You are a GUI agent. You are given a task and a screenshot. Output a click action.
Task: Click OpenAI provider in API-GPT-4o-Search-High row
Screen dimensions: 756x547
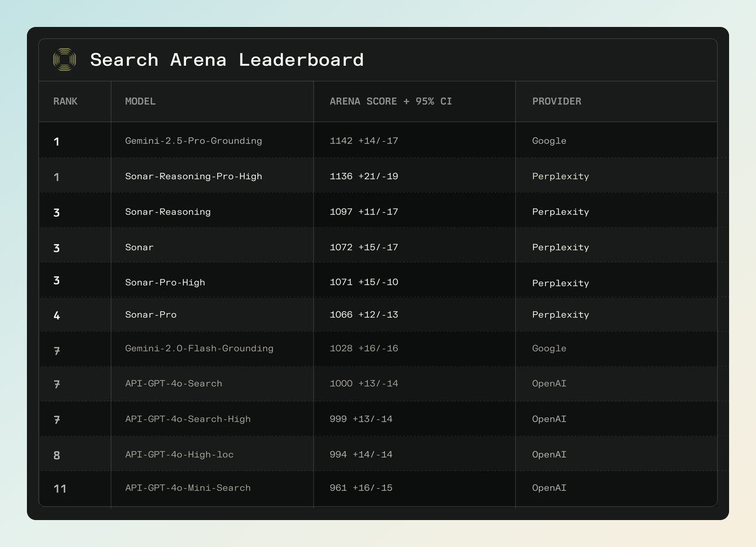click(549, 419)
